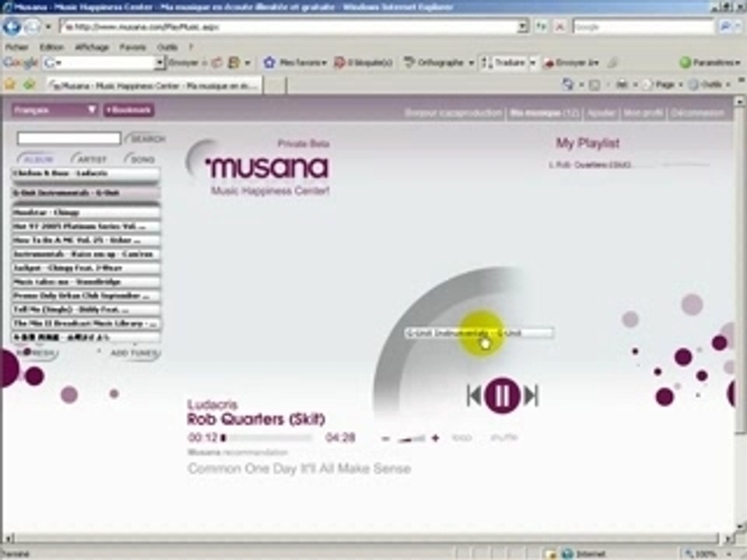Click the browser Home icon
The image size is (747, 560).
(x=568, y=85)
